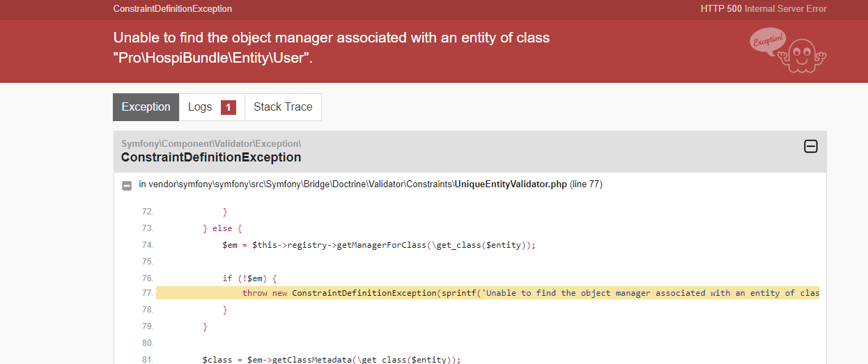The height and width of the screenshot is (364, 868).
Task: Click the getManagerForClass code on line 74
Action: (381, 245)
